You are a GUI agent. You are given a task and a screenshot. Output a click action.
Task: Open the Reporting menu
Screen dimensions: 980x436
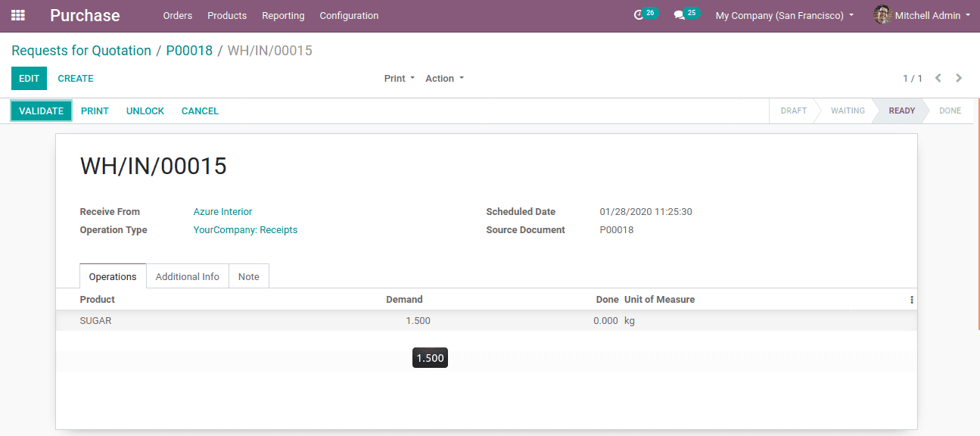tap(283, 15)
